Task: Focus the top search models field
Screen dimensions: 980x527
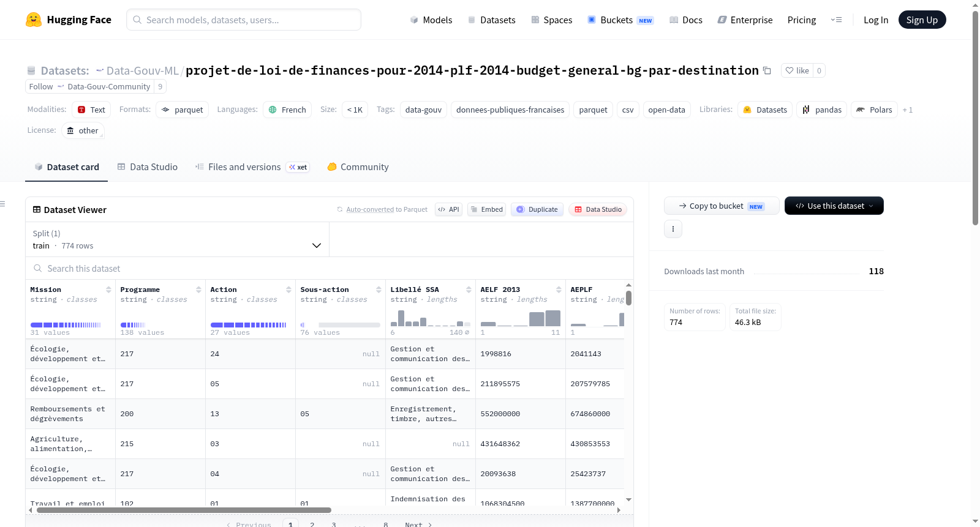Action: pos(244,20)
